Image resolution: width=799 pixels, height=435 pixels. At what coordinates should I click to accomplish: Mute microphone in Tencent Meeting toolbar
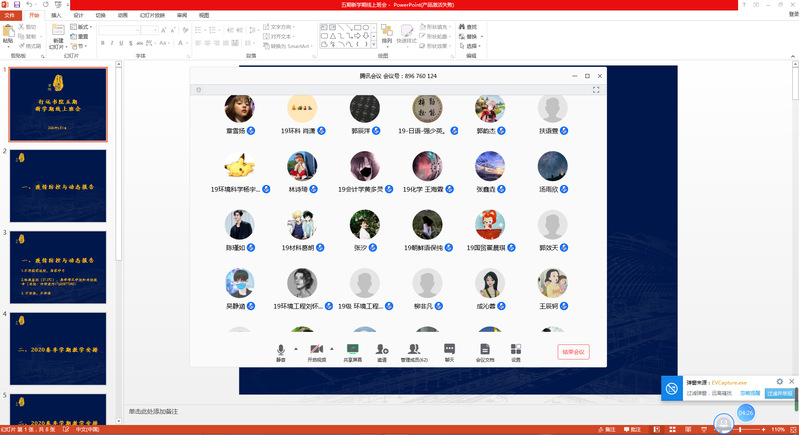pyautogui.click(x=281, y=350)
